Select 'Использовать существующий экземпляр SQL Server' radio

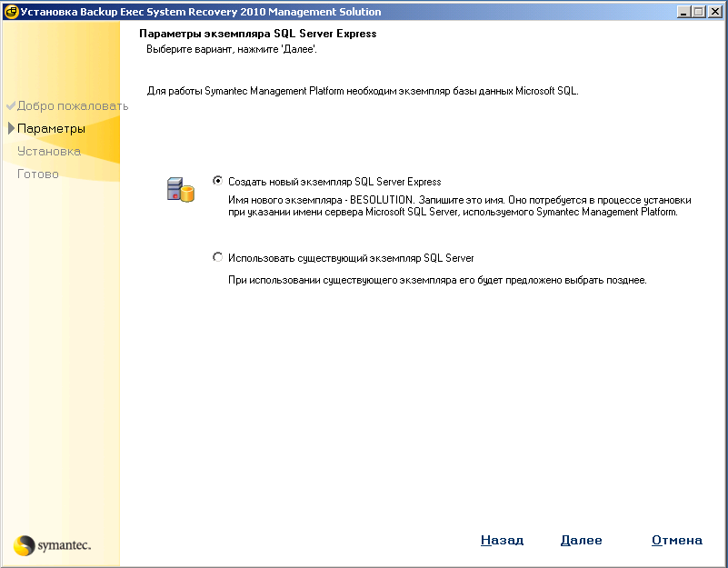pyautogui.click(x=217, y=257)
